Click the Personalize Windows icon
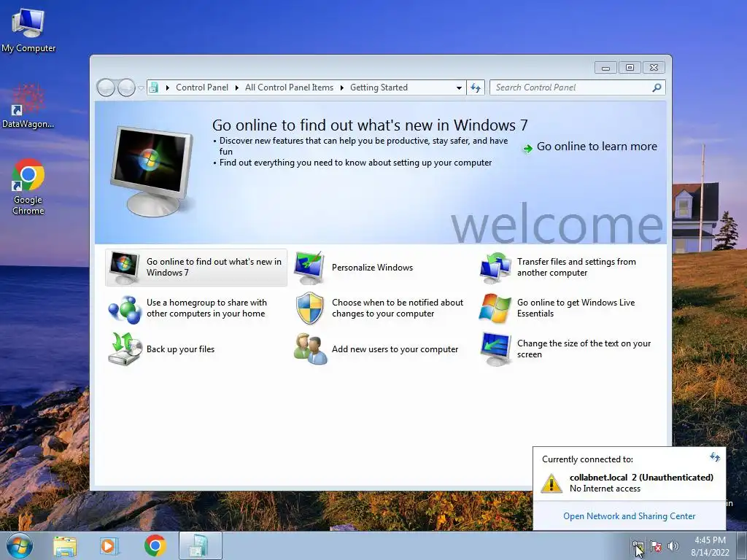 (x=309, y=268)
